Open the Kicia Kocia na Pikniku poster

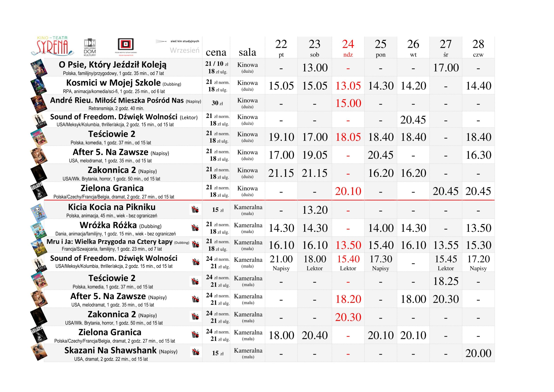[39, 213]
